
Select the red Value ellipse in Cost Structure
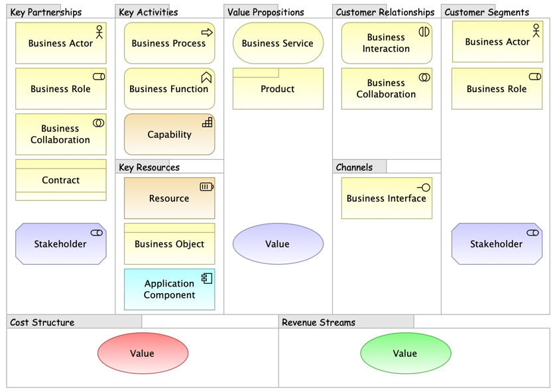[143, 354]
